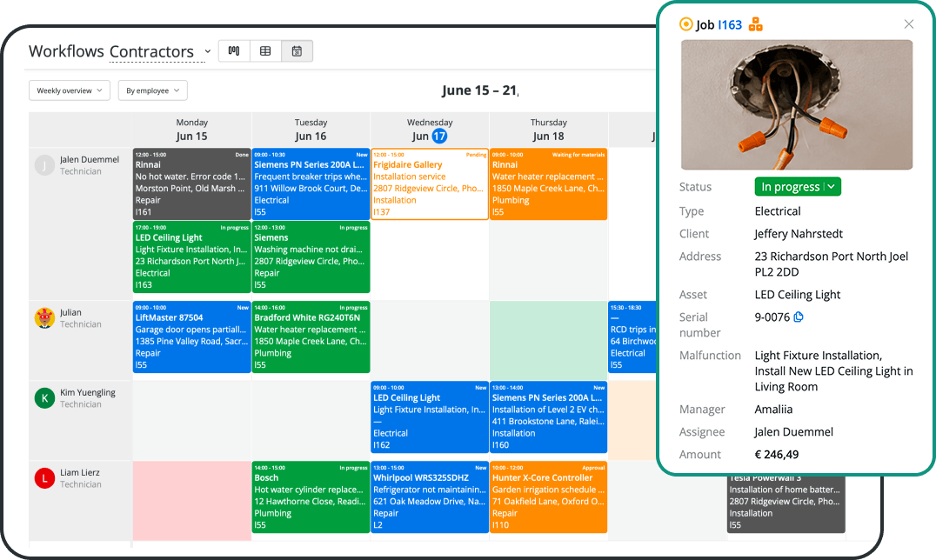This screenshot has height=560, width=936.
Task: Open the Whirlpool WRS325SDHZ card
Action: [430, 497]
